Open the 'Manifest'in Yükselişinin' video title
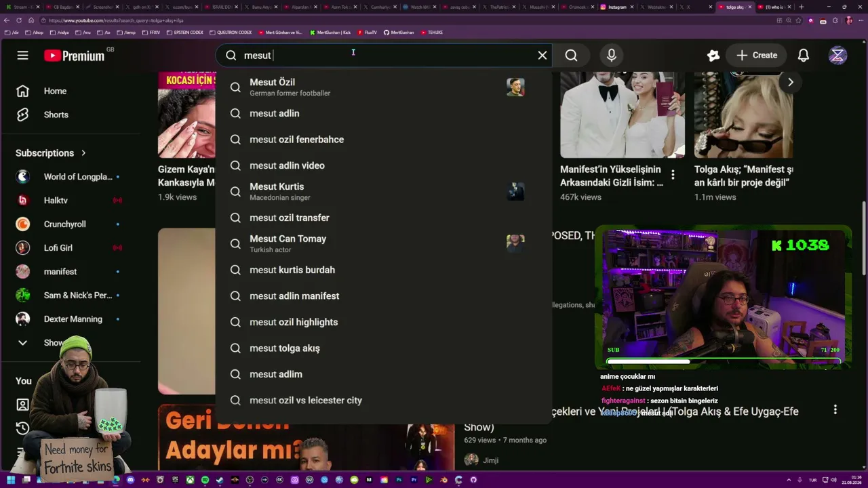 tap(612, 176)
